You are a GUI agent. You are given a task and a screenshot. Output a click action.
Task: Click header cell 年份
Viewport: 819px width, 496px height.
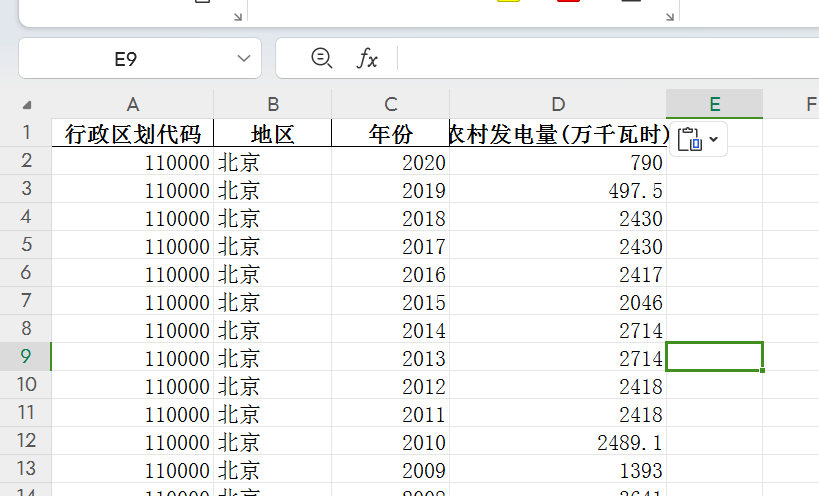coord(391,133)
